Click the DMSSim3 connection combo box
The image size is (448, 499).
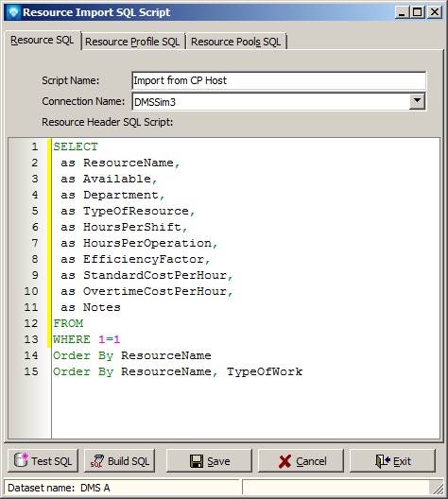pyautogui.click(x=279, y=101)
